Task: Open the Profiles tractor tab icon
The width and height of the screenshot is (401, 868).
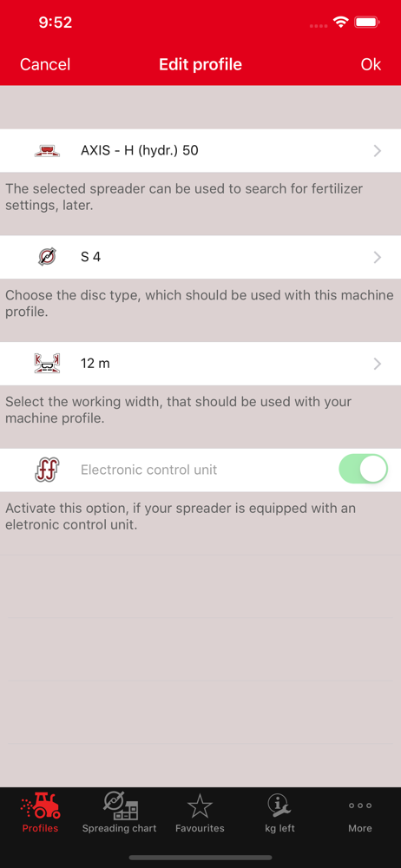Action: 41,806
